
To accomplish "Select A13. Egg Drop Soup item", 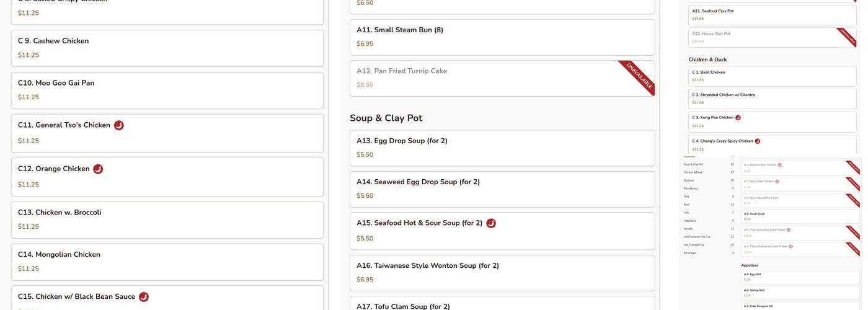I will [x=502, y=148].
